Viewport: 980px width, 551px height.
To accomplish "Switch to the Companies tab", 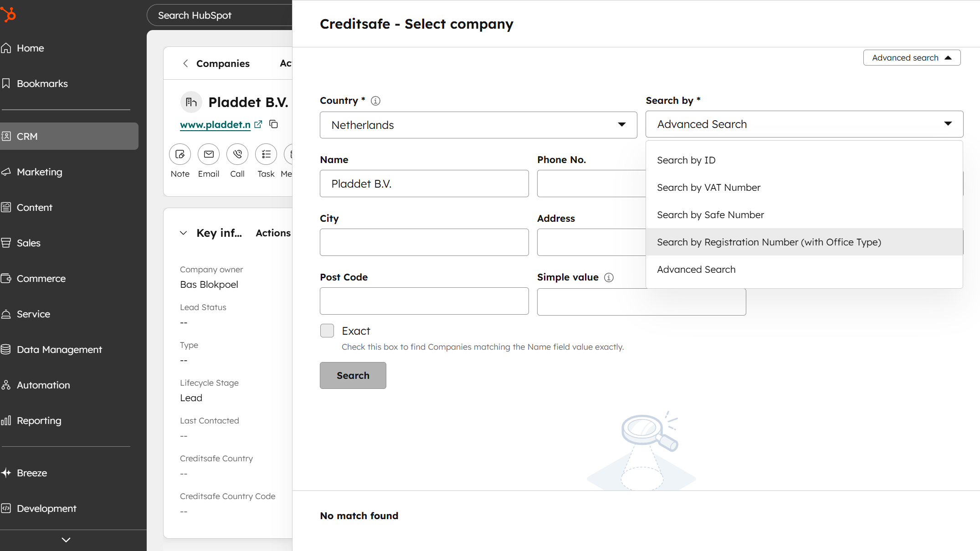I will 223,63.
